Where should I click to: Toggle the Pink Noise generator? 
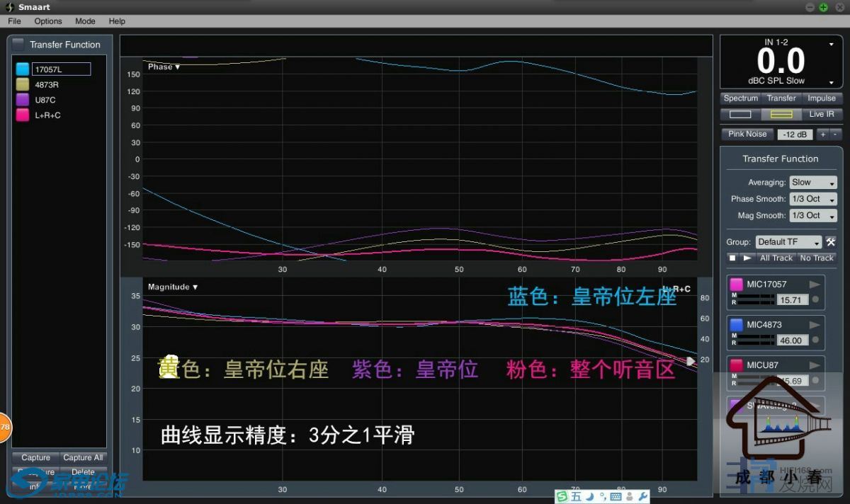point(747,134)
